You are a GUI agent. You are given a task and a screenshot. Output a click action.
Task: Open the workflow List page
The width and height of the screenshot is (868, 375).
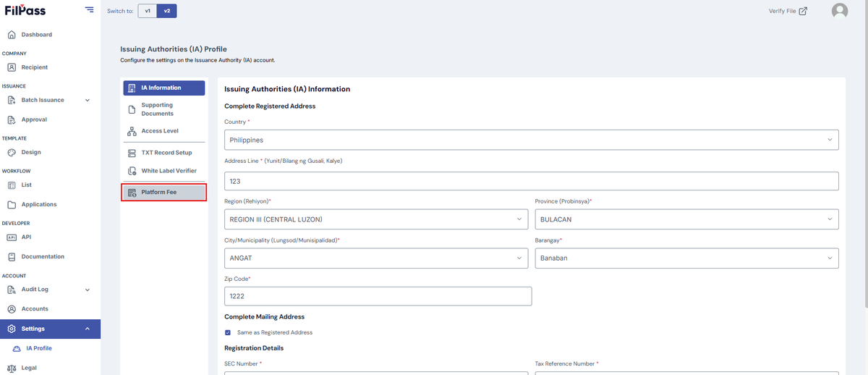tap(27, 185)
